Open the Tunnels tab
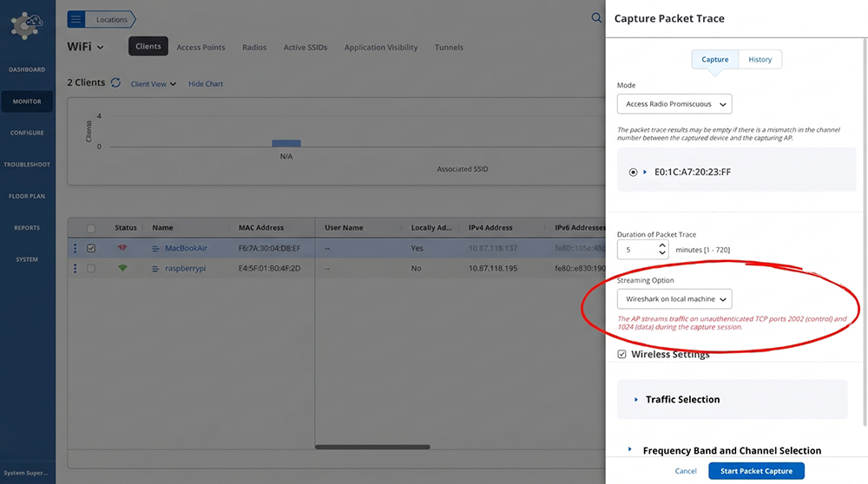The height and width of the screenshot is (484, 868). [449, 48]
